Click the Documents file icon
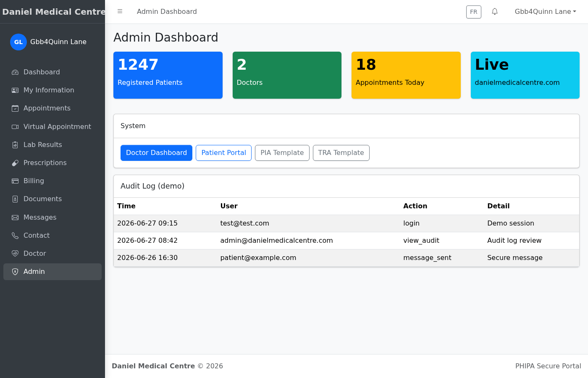The height and width of the screenshot is (378, 588). click(x=15, y=199)
